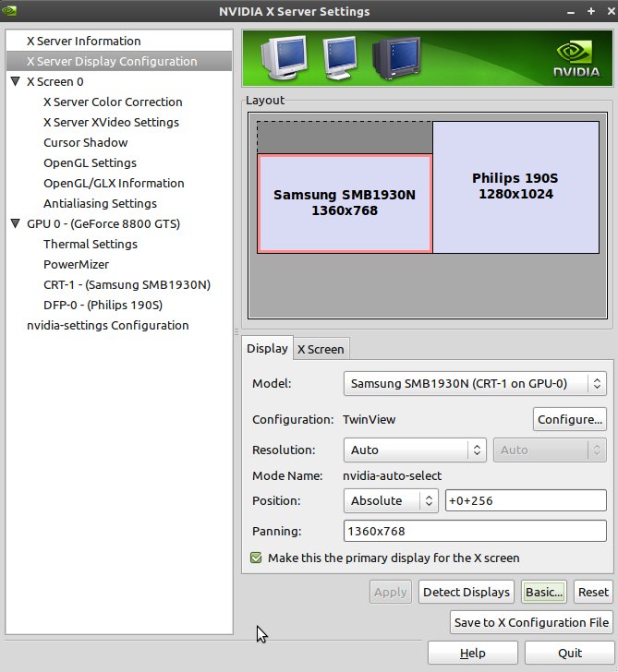This screenshot has width=618, height=672.
Task: Click Save to X Configuration File
Action: (x=531, y=622)
